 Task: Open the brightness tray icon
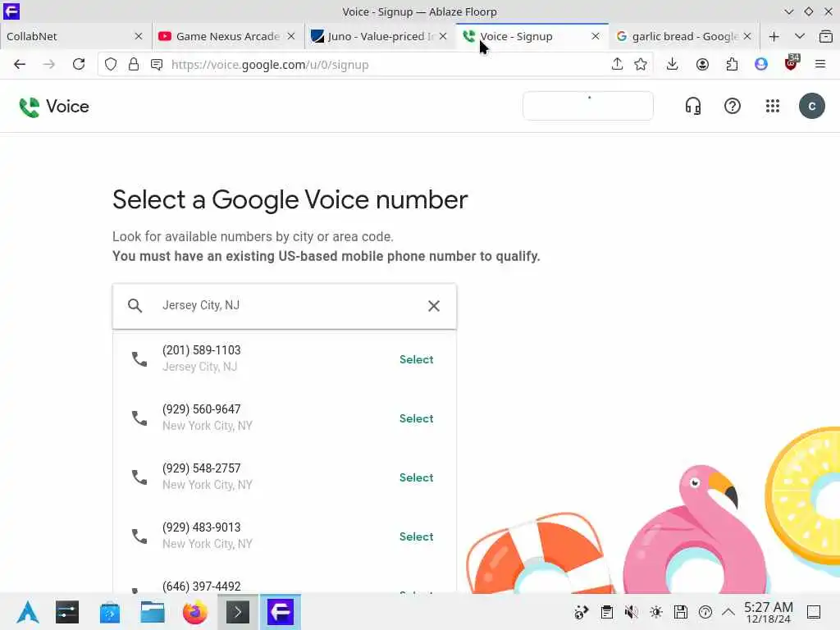[x=655, y=612]
